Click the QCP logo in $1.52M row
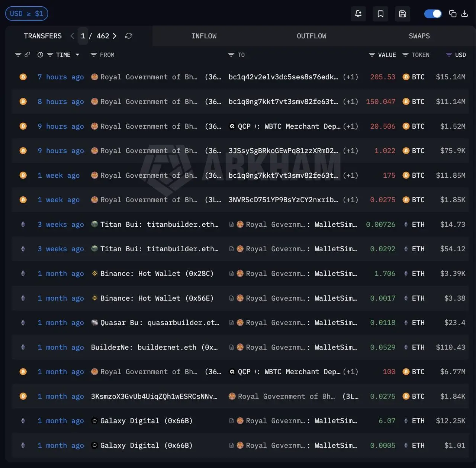 tap(232, 126)
